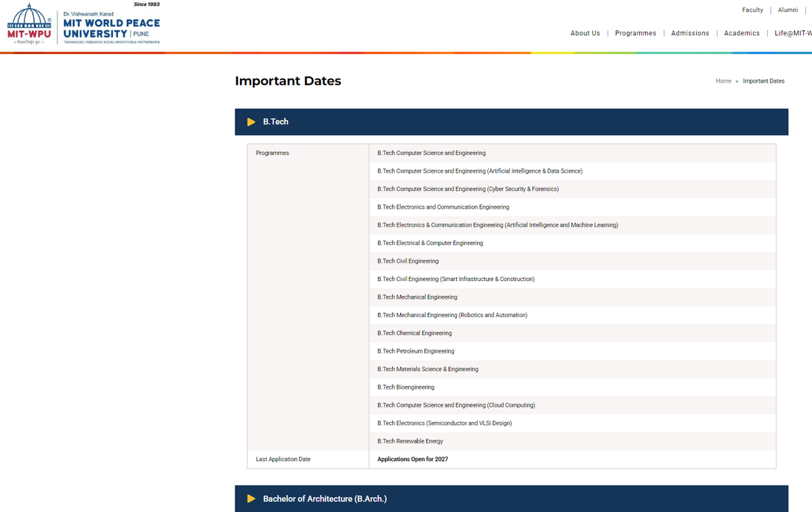Select B.Tech Chemical Engineering row
Image resolution: width=812 pixels, height=512 pixels.
tap(573, 333)
